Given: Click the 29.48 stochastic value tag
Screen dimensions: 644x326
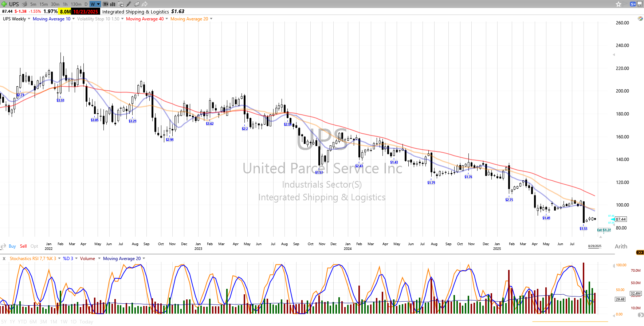Looking at the screenshot, I should (x=620, y=299).
